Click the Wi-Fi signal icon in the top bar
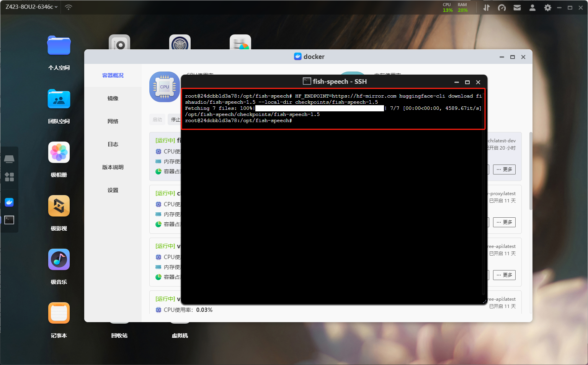The width and height of the screenshot is (588, 365). [x=69, y=7]
